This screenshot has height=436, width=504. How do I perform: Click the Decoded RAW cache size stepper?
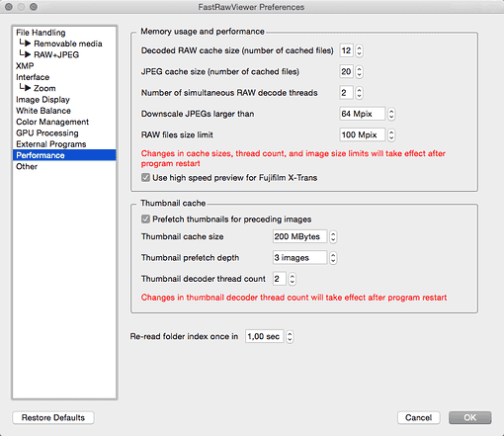coord(359,50)
